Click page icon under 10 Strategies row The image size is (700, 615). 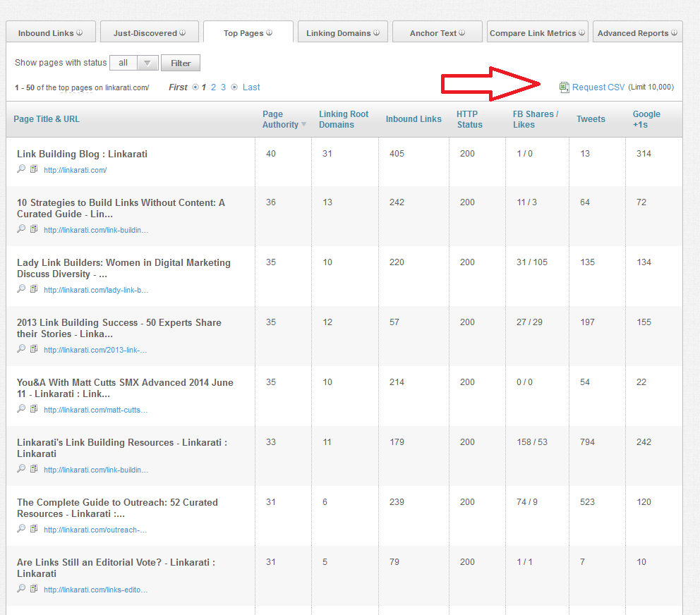click(34, 229)
